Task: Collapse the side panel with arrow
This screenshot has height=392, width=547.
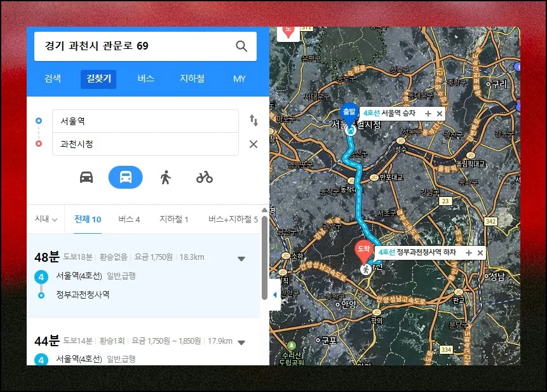Action: coord(274,295)
